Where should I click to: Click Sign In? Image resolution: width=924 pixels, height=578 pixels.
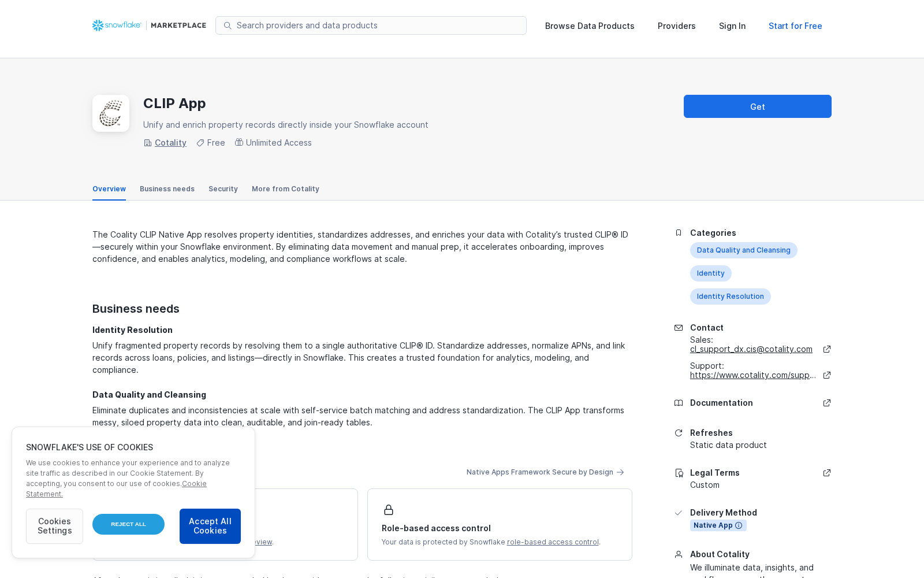(732, 26)
